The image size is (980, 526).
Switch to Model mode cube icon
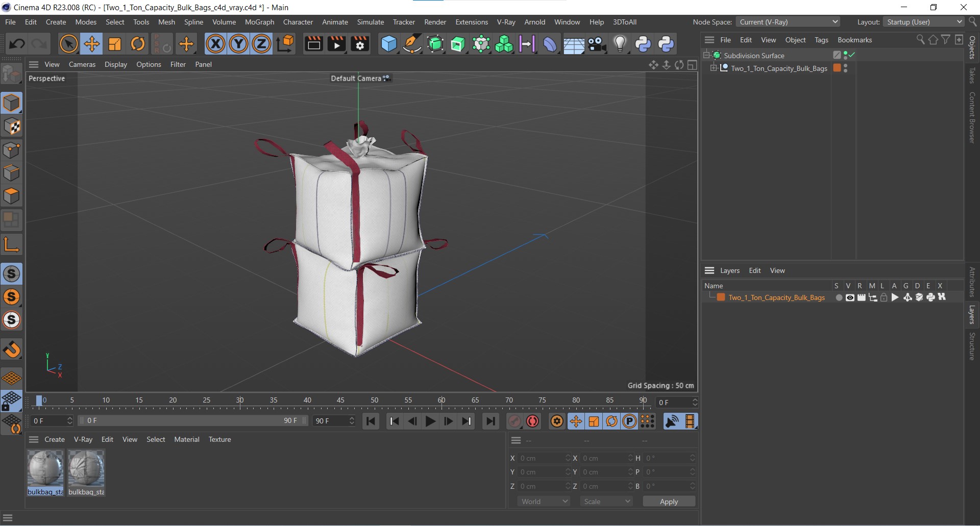point(12,103)
